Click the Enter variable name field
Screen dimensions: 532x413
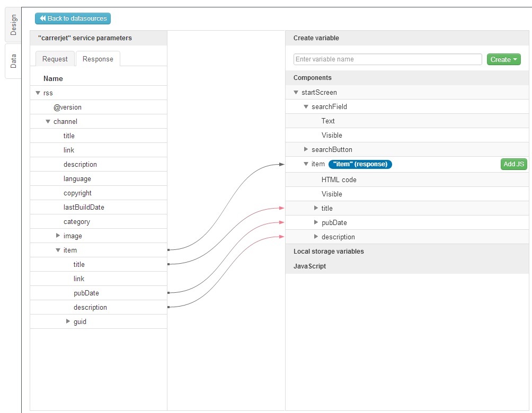point(387,59)
